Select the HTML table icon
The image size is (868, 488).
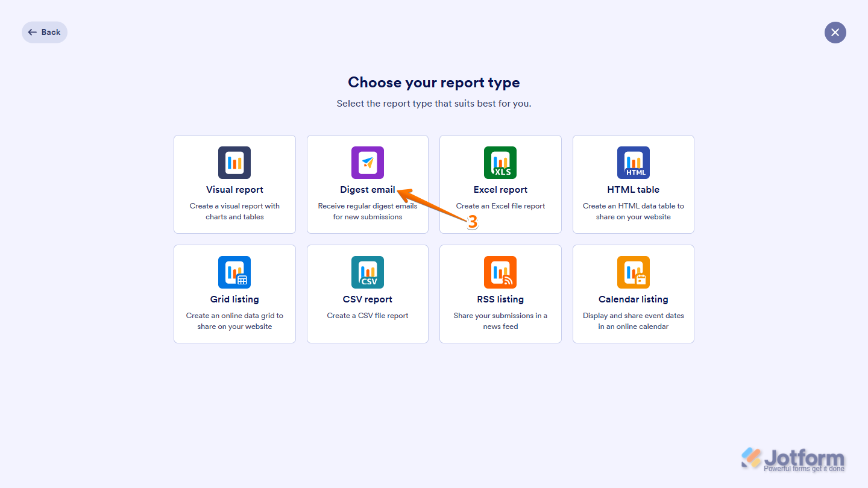click(633, 162)
